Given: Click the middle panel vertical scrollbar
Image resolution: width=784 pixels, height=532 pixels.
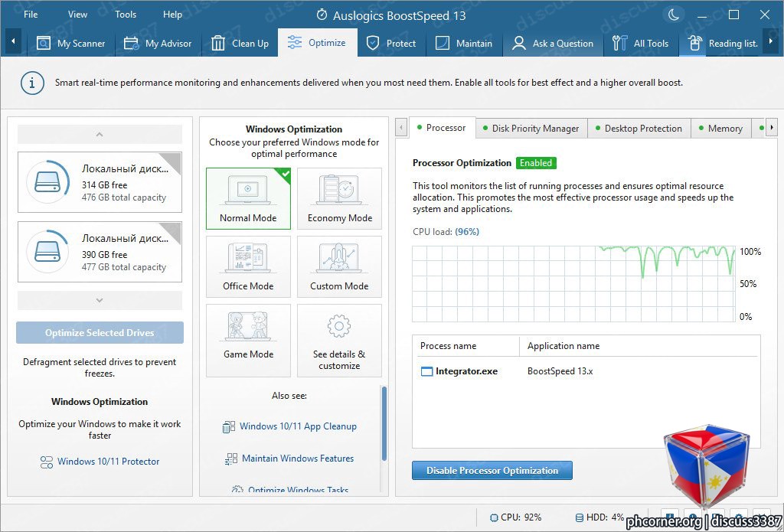Looking at the screenshot, I should click(x=384, y=423).
